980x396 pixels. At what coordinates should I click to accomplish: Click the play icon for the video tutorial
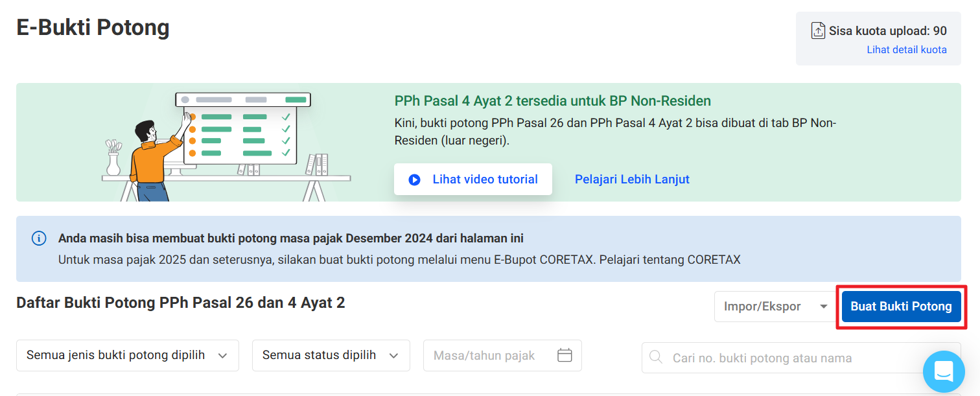click(415, 180)
